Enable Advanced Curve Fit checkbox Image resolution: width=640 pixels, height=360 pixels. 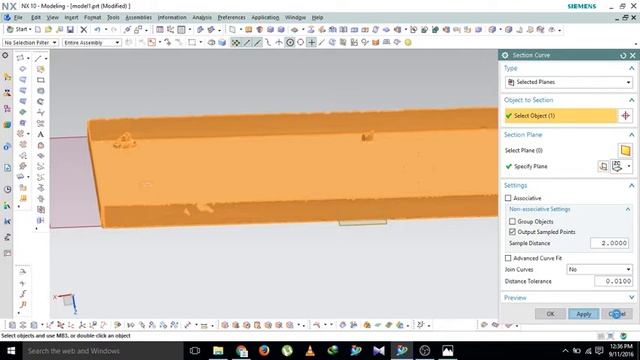(508, 258)
